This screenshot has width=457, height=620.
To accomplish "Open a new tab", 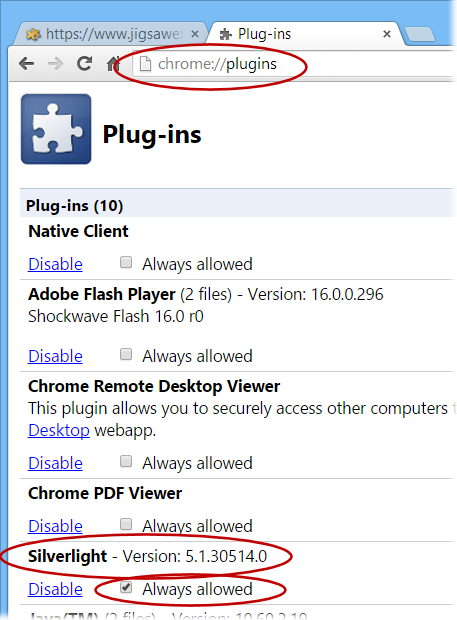I will [420, 34].
